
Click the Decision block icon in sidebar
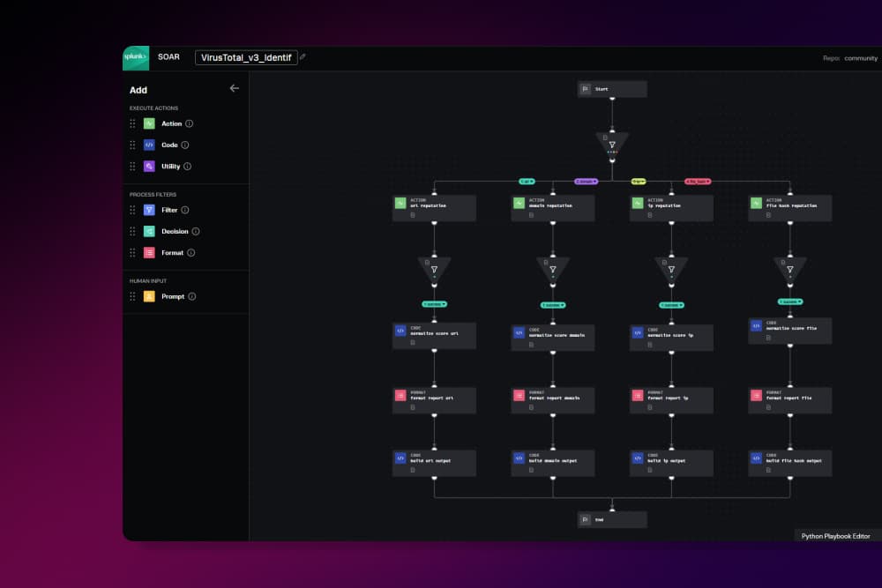pyautogui.click(x=149, y=231)
